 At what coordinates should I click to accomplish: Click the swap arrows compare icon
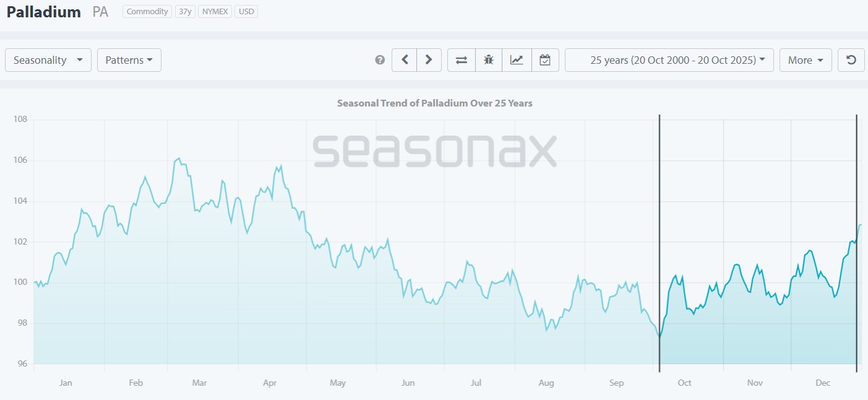pos(462,60)
